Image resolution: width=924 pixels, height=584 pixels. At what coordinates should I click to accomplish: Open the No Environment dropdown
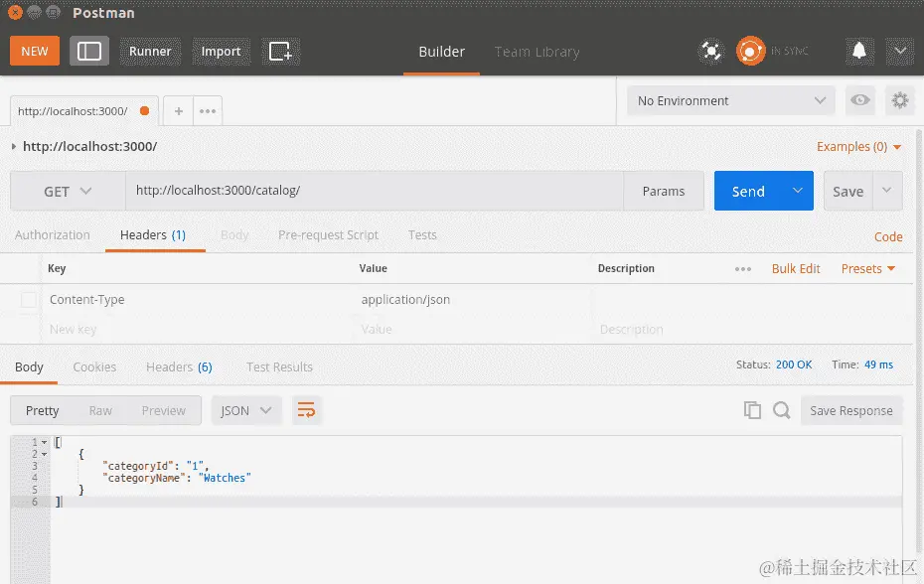click(x=730, y=100)
